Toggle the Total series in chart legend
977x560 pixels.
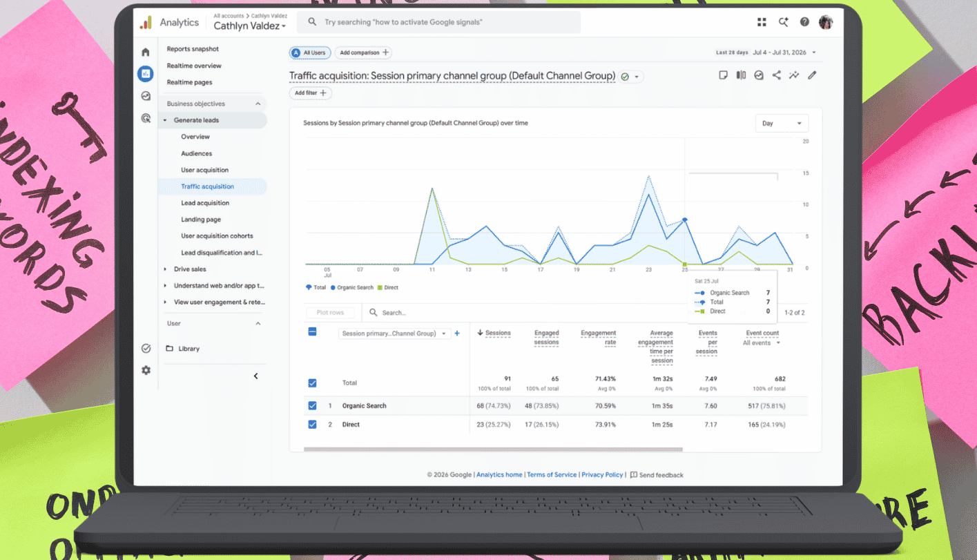point(316,287)
